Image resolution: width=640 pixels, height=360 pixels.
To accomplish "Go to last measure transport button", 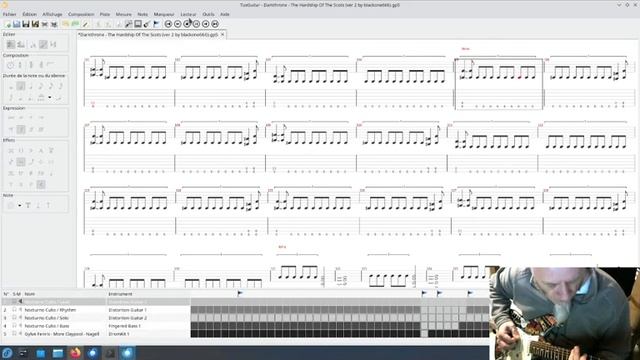I will [x=215, y=24].
